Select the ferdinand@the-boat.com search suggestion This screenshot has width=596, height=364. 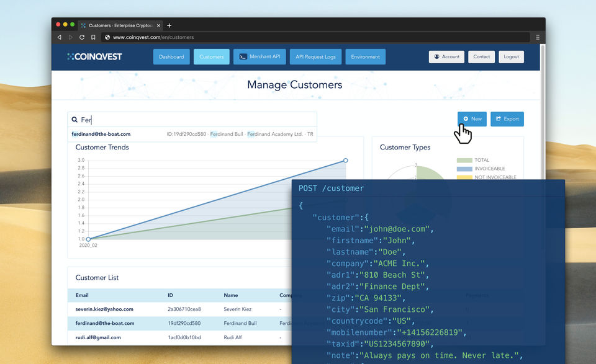coord(192,134)
